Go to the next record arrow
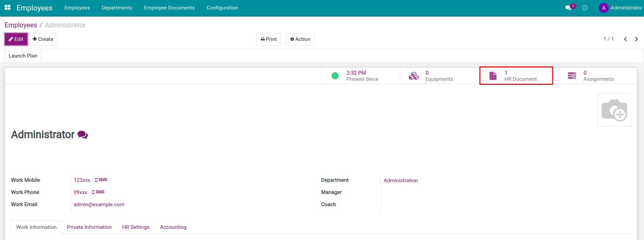This screenshot has height=240, width=644. pos(636,39)
